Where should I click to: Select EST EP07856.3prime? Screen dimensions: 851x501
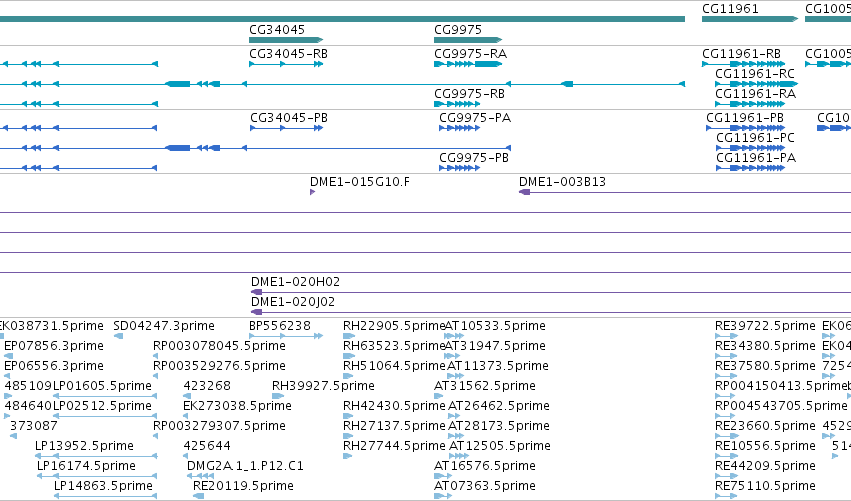[x=54, y=346]
